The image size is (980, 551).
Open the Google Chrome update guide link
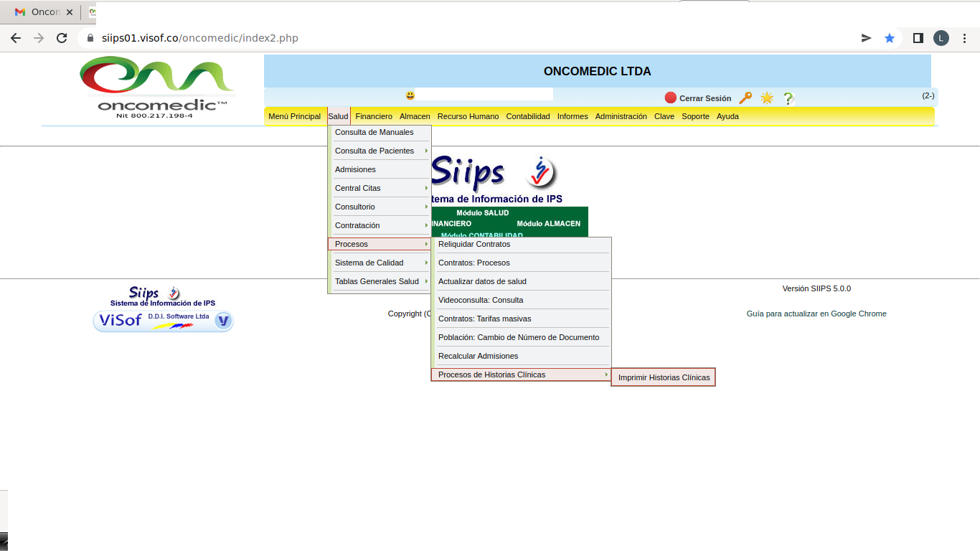click(816, 314)
